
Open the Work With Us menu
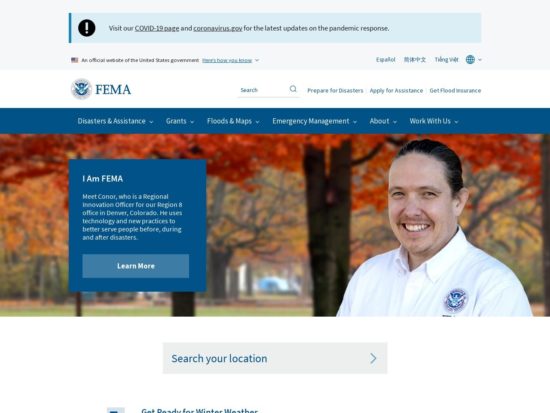click(434, 121)
